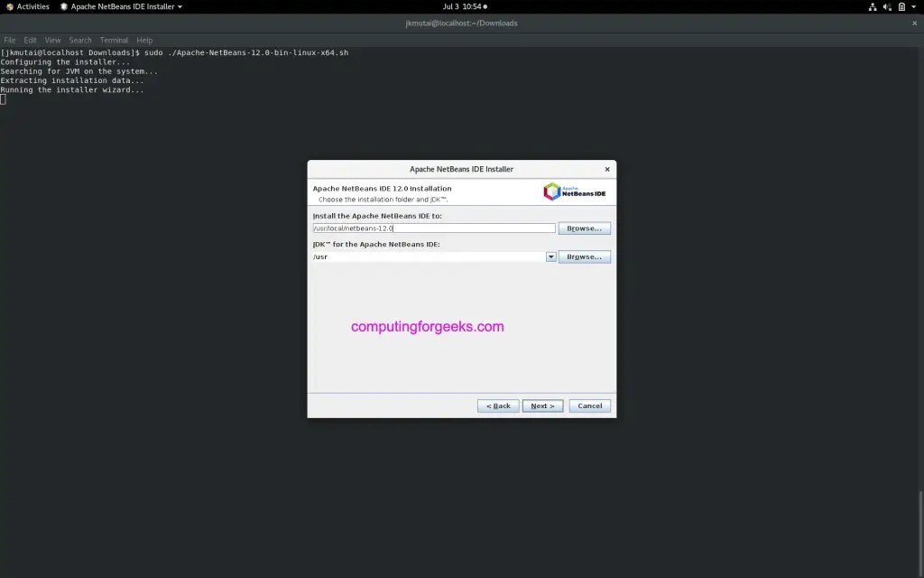Image resolution: width=924 pixels, height=578 pixels.
Task: Expand the system status menu caret
Action: pyautogui.click(x=914, y=5)
